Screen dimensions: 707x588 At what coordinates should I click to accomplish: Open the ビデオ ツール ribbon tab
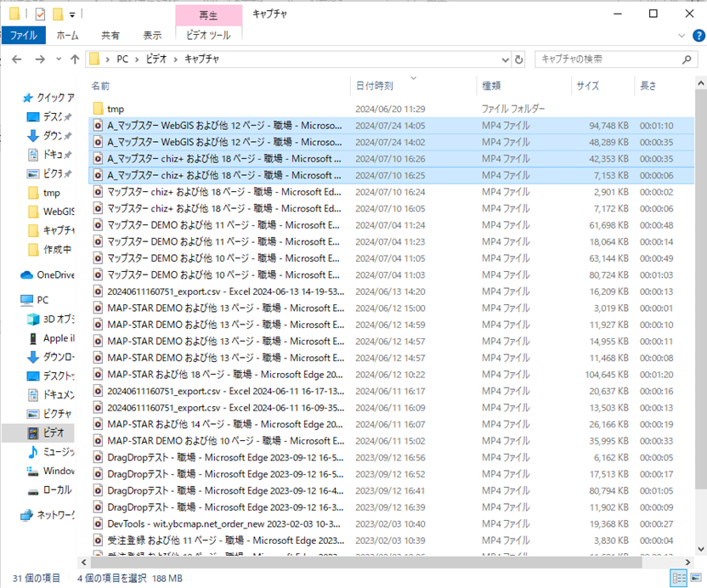tap(208, 35)
